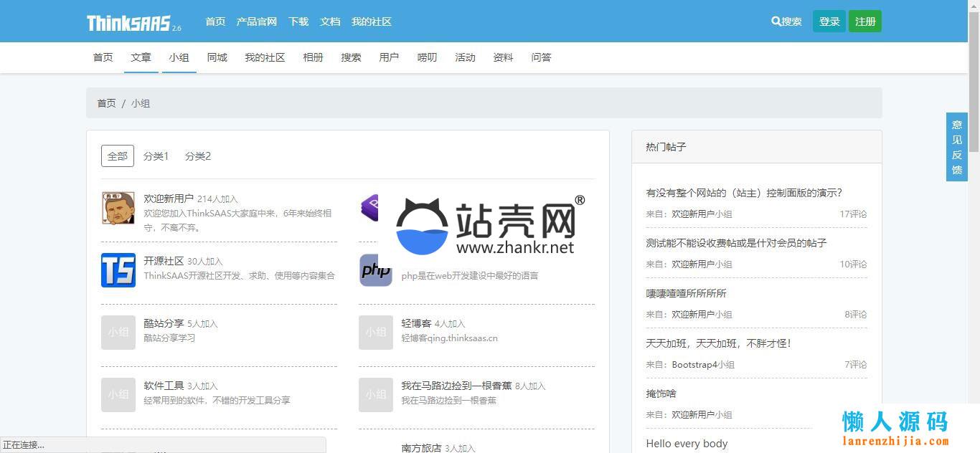The image size is (980, 453).
Task: Open the 欢迎新用户 group avatar
Action: (118, 208)
